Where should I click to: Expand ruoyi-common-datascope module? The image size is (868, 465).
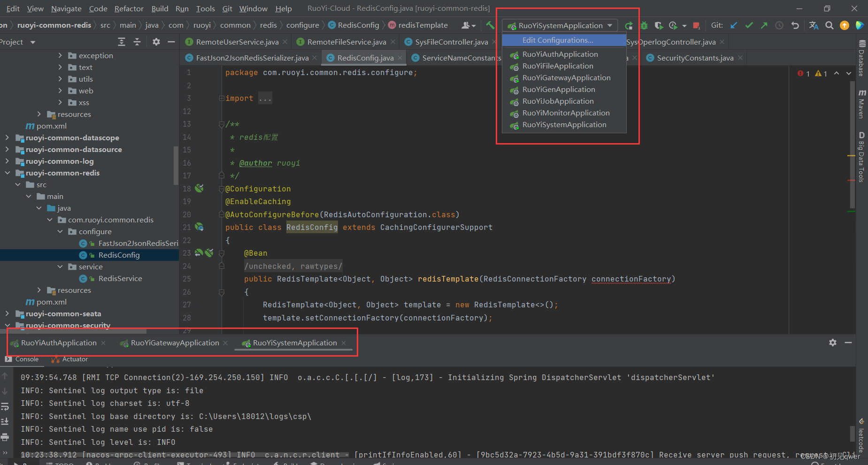7,137
